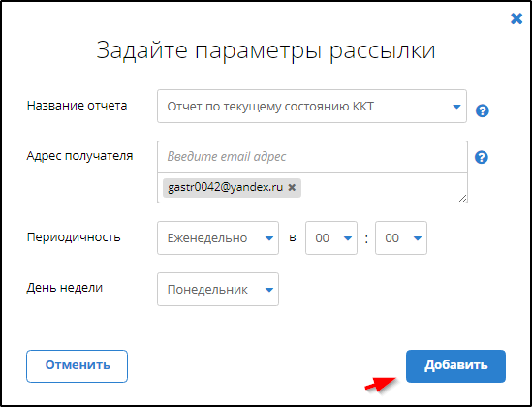
Task: Click the 'Адрес получателя' label
Action: point(79,156)
